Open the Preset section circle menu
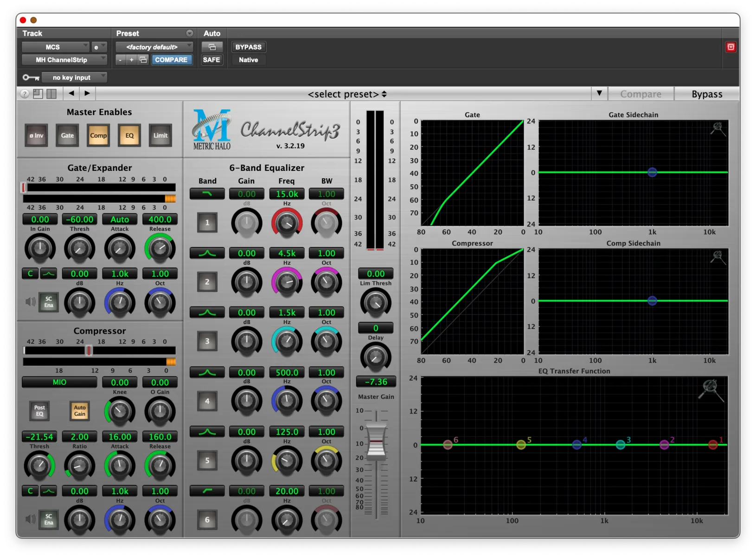Viewport: 756px width, 557px height. pyautogui.click(x=190, y=33)
